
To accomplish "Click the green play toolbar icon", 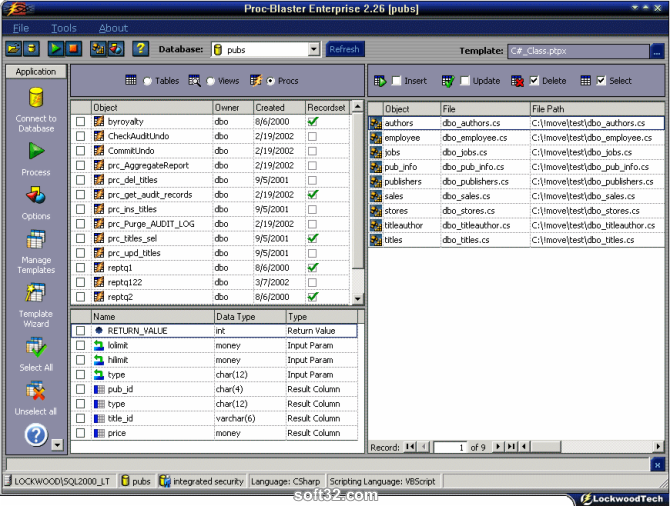I will [56, 49].
